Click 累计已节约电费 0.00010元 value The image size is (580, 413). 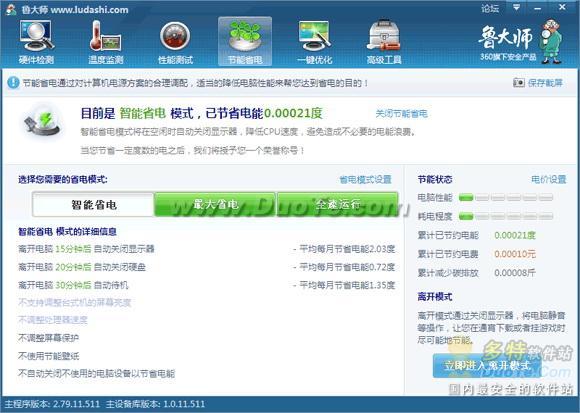[515, 254]
